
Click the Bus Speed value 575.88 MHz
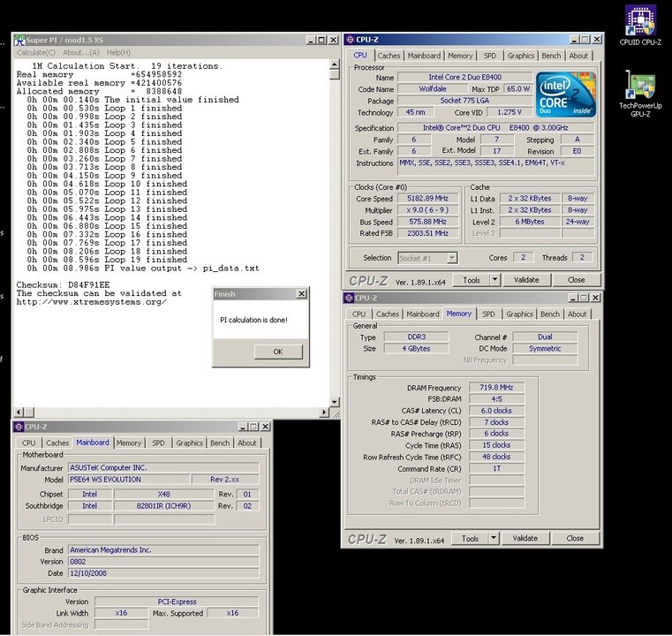[x=427, y=222]
